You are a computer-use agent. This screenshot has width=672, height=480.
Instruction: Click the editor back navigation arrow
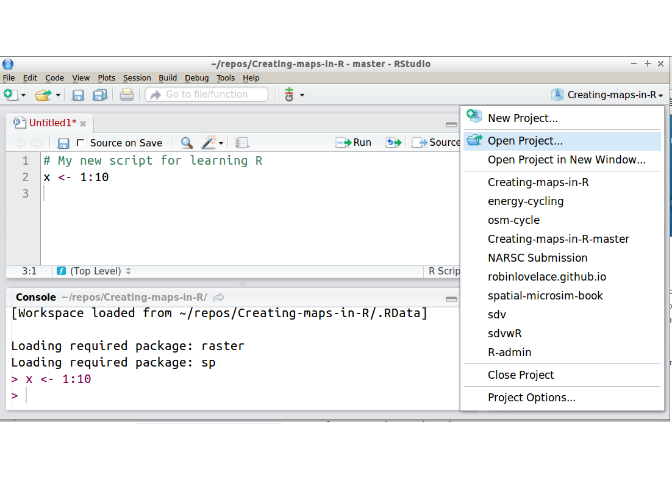click(20, 143)
